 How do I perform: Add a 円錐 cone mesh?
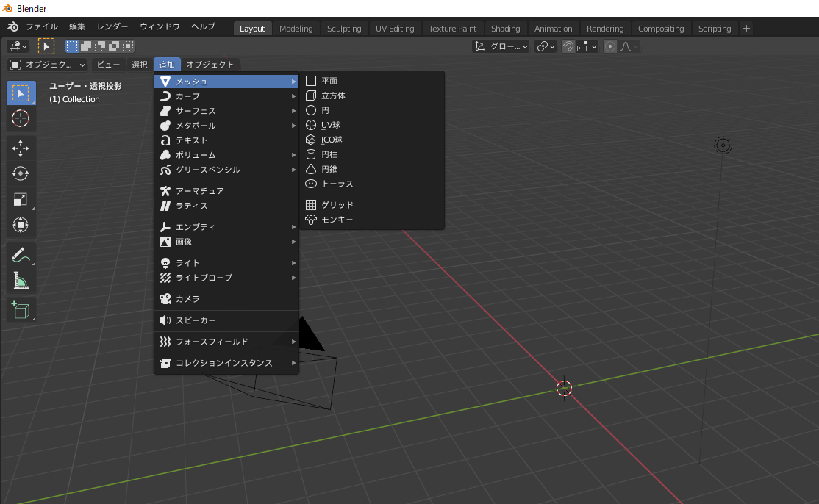(372, 169)
